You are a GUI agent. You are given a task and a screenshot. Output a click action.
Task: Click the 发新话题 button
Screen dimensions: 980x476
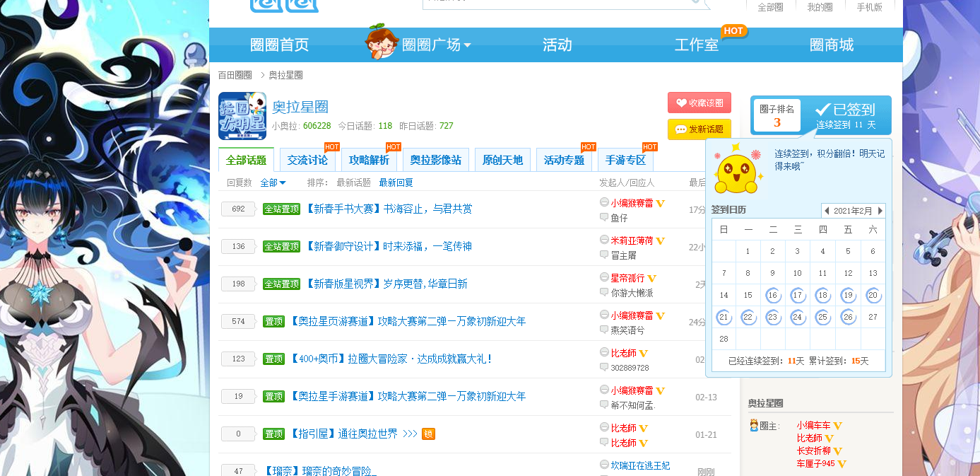click(x=699, y=129)
